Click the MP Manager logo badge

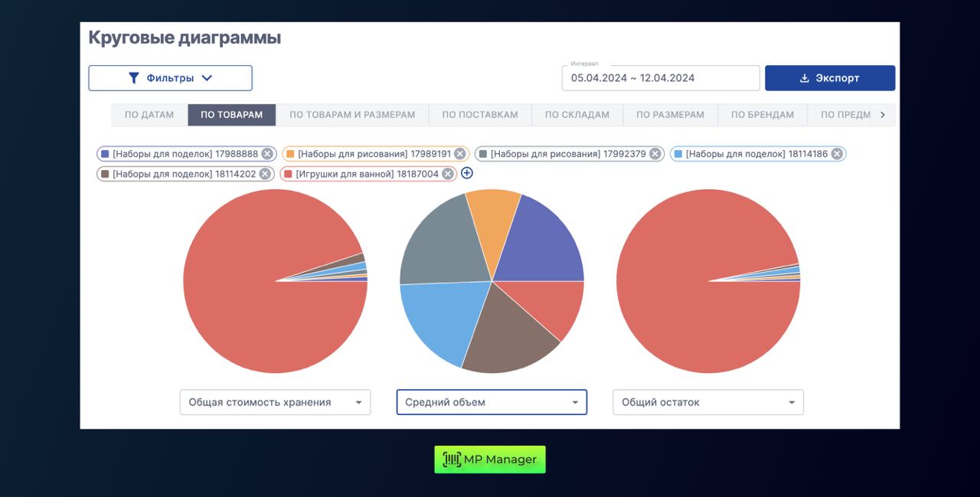[490, 459]
